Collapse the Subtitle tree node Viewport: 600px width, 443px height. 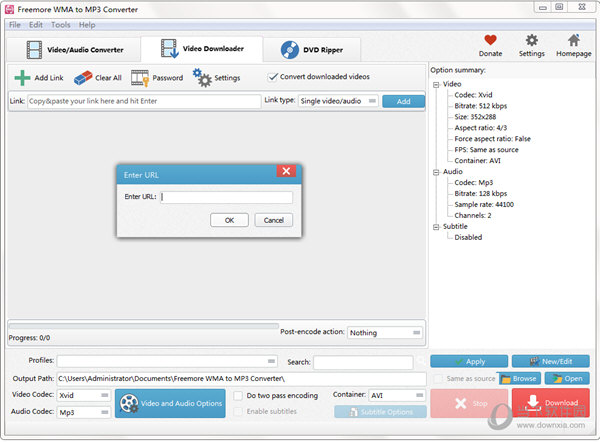pos(436,227)
